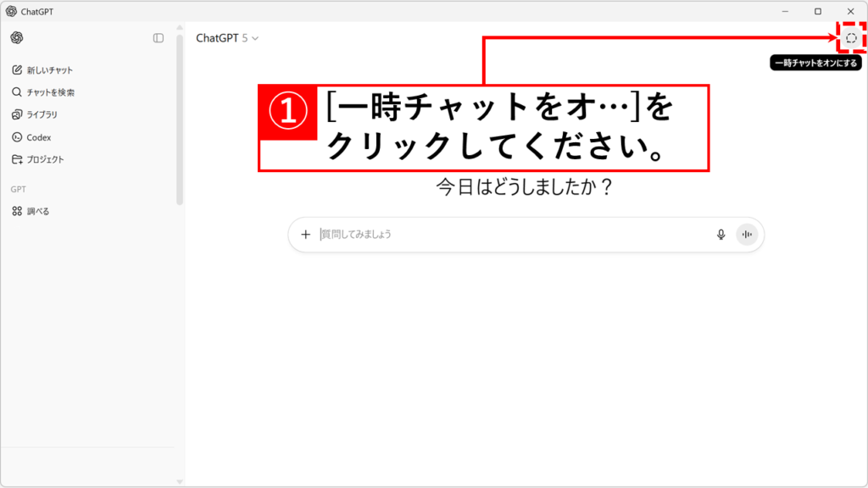Screen dimensions: 868x488
Task: Click the explore GPTs grid icon
Action: [17, 211]
